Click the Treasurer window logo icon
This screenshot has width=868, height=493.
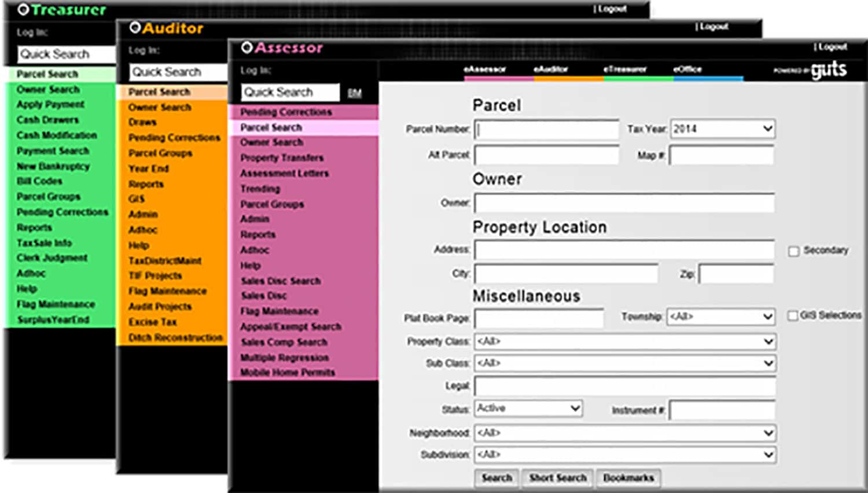click(x=23, y=10)
